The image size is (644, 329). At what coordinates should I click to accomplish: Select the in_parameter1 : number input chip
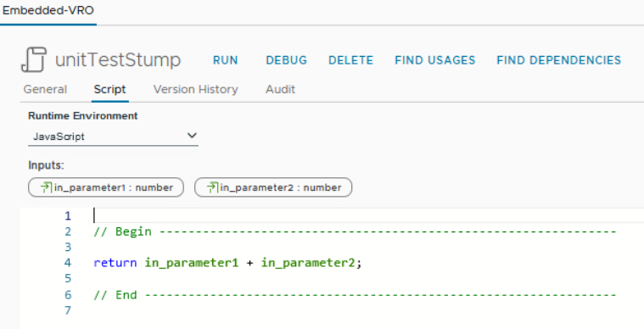pyautogui.click(x=106, y=187)
